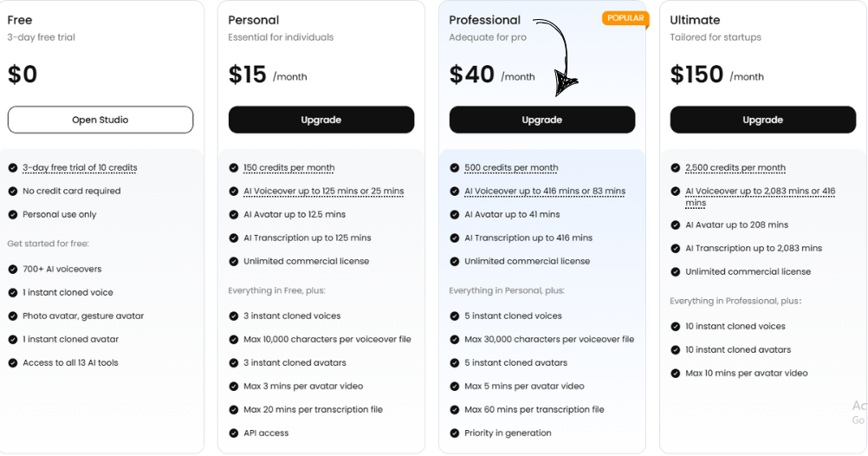Click the checkmark beside API access
Screen dimensions: 868x456
(x=234, y=433)
